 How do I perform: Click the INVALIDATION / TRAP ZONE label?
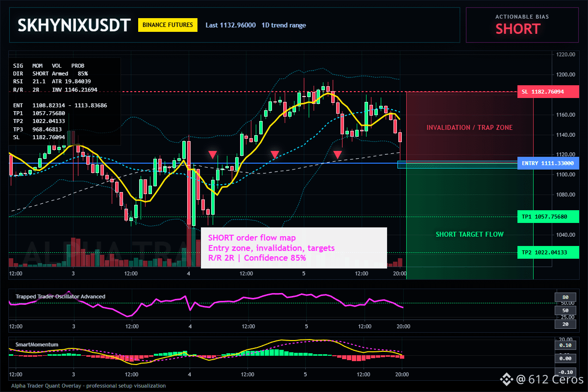pyautogui.click(x=469, y=127)
